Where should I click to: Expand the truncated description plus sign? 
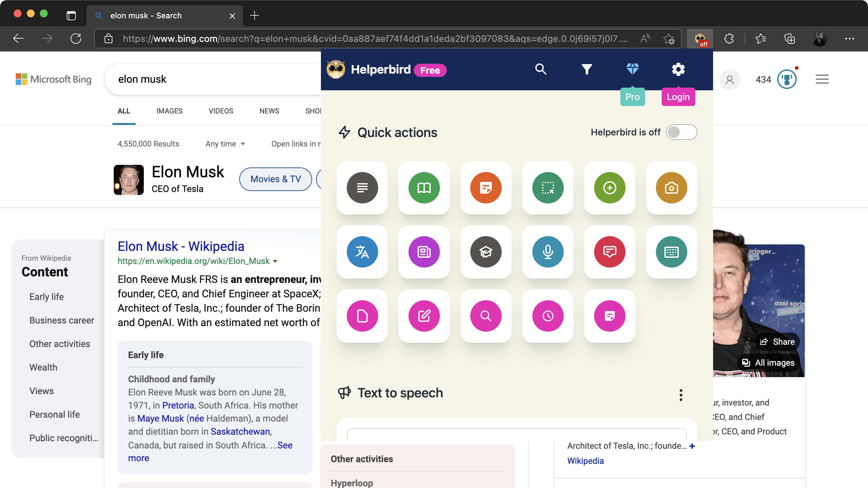point(692,446)
